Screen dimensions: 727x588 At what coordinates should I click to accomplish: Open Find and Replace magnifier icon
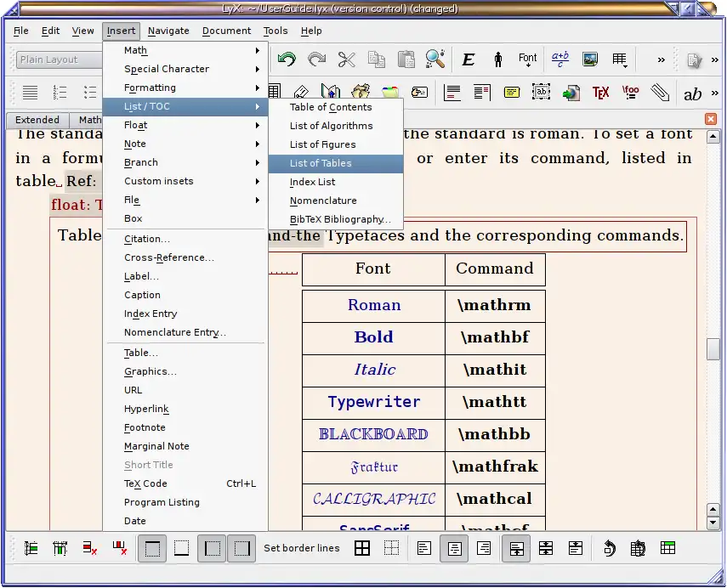coord(435,59)
